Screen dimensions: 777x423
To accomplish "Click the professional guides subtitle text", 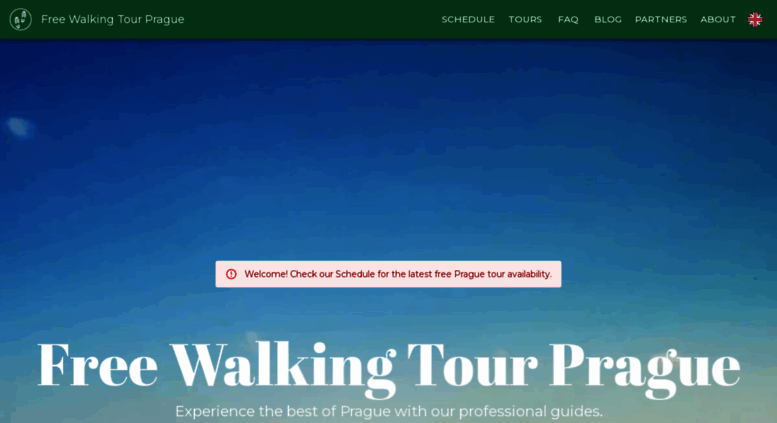I will (x=388, y=411).
